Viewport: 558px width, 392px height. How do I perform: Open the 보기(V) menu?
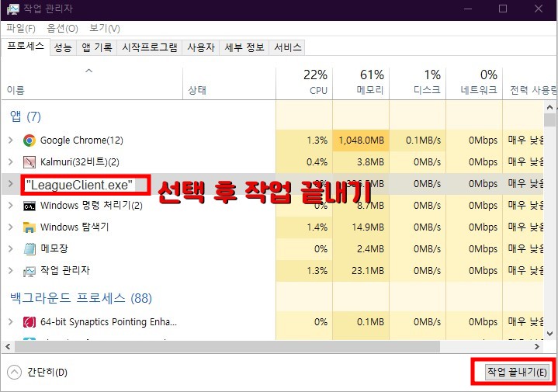tap(104, 29)
